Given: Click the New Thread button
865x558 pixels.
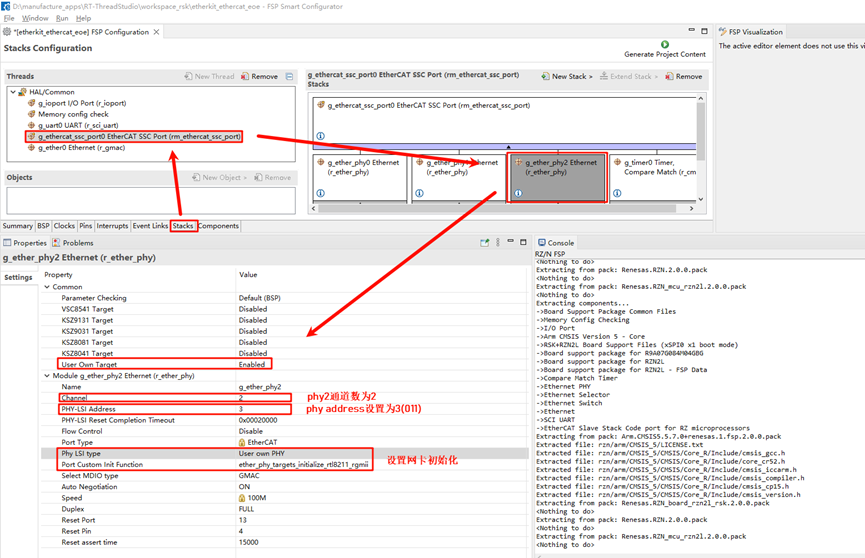Looking at the screenshot, I should point(209,76).
